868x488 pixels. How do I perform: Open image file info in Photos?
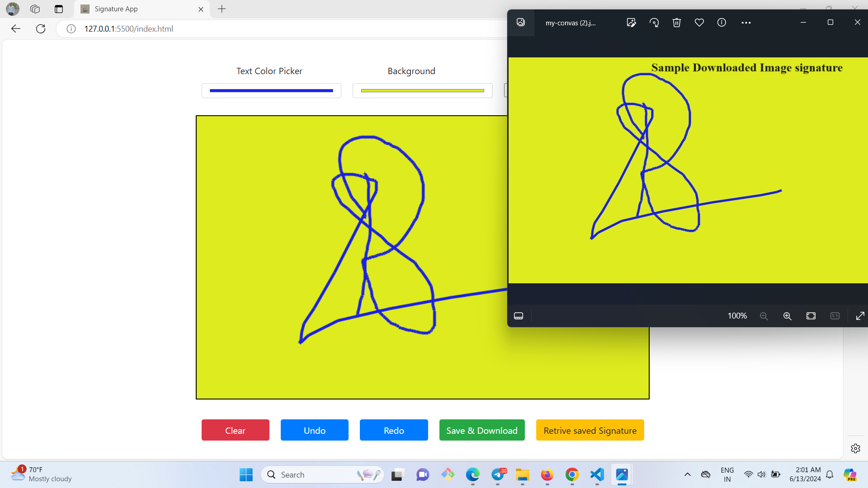point(722,23)
